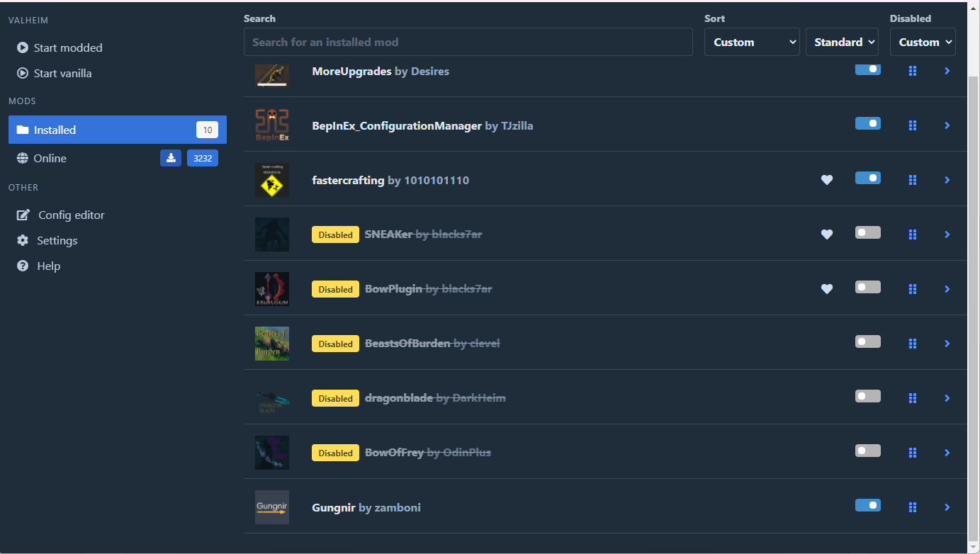This screenshot has height=554, width=980.
Task: Expand the SNEAKer row chevron
Action: 947,234
